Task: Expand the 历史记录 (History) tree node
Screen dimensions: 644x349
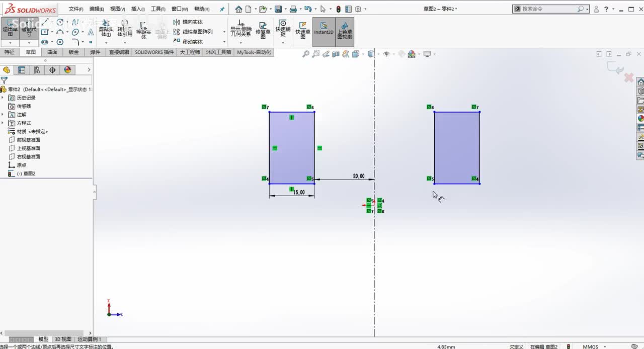Action: [3, 98]
